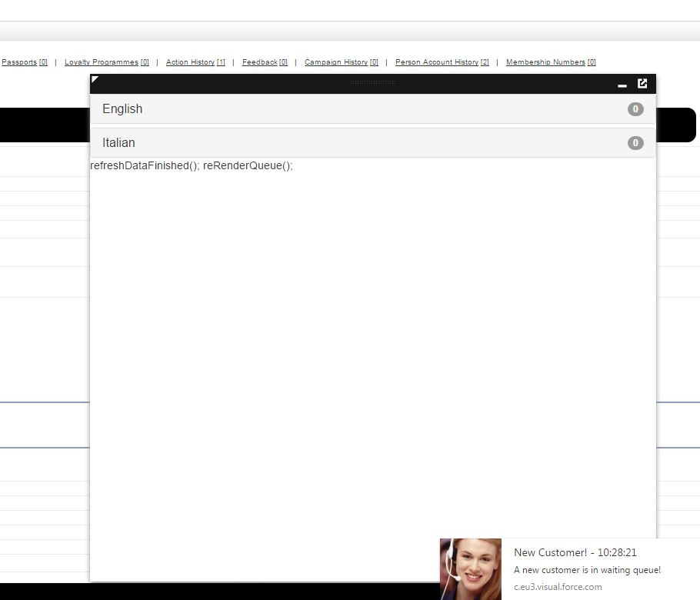Click the dotted drag handle on the panel header

[x=373, y=82]
